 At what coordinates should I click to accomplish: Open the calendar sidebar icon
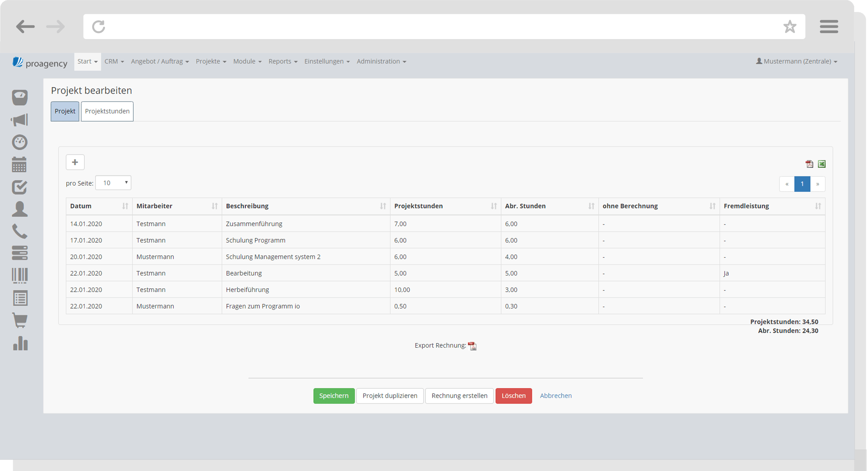[19, 164]
